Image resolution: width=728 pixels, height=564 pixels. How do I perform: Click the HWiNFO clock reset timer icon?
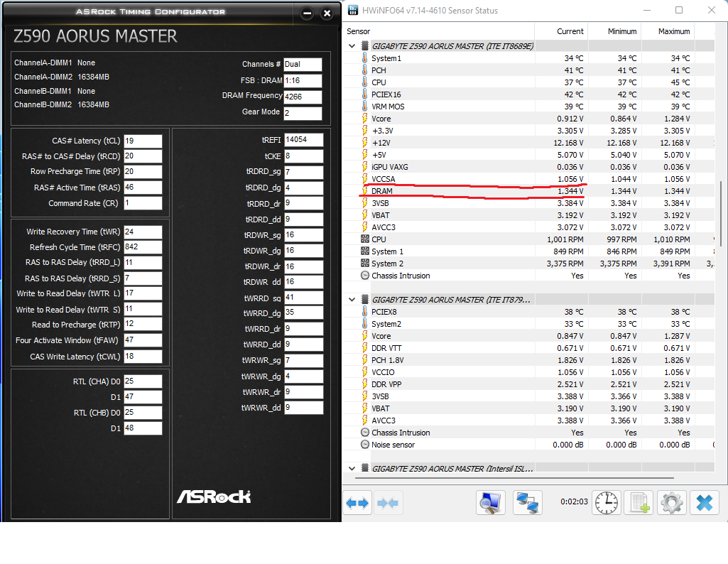tap(607, 503)
